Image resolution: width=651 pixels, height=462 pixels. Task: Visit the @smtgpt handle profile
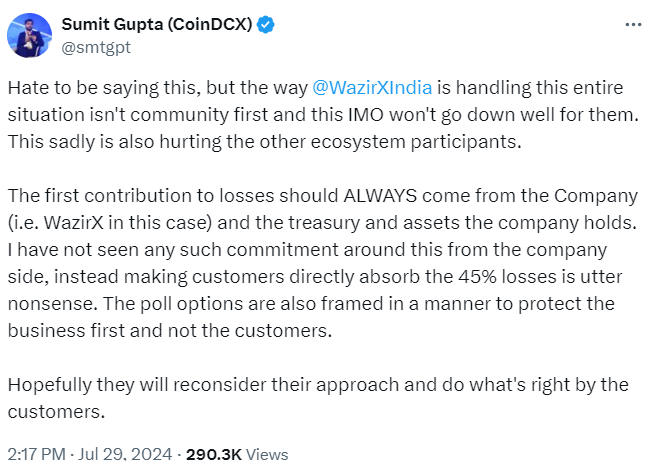click(96, 47)
